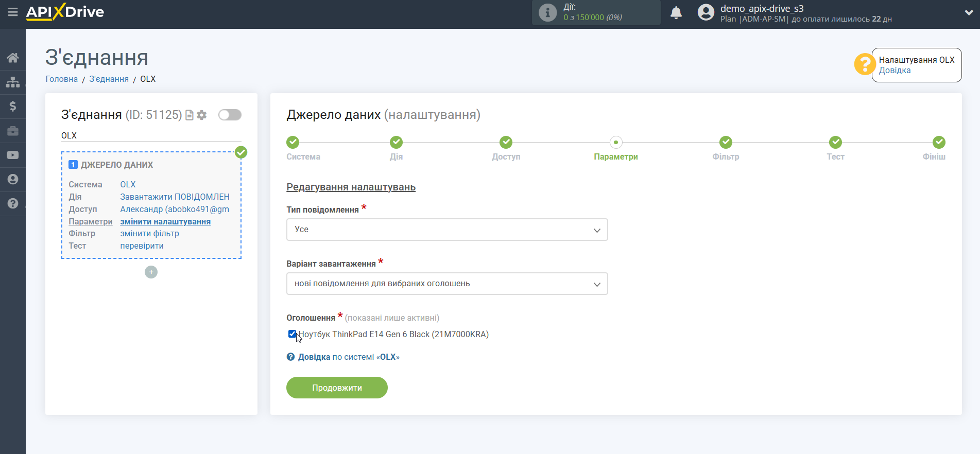Select the Параметри step
Screen dimensions: 980x454
[x=616, y=142]
